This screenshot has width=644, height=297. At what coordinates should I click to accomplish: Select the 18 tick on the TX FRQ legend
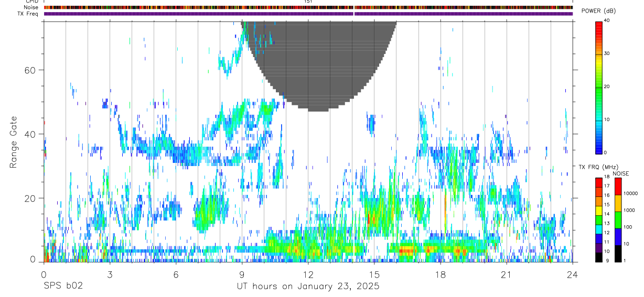(x=607, y=177)
